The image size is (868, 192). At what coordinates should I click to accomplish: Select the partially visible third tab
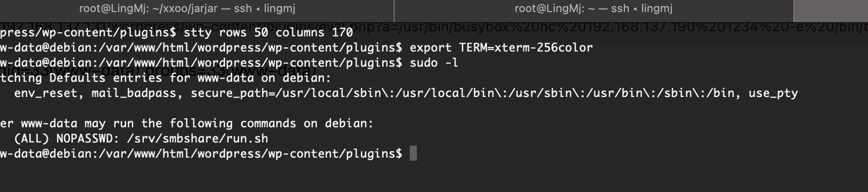point(831,9)
